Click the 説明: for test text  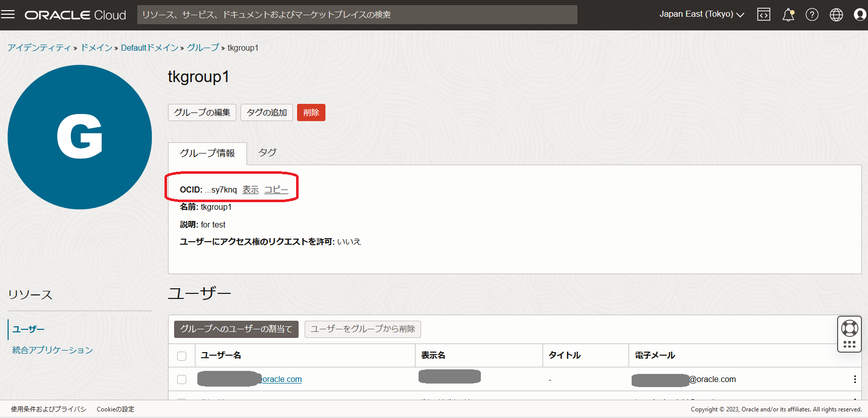pos(202,224)
